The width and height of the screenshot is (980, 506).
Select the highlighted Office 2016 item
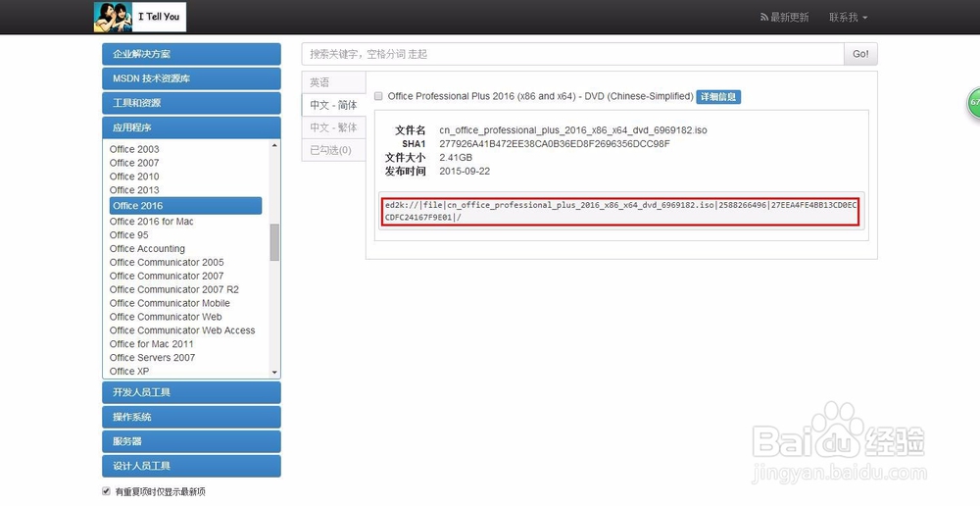(185, 206)
